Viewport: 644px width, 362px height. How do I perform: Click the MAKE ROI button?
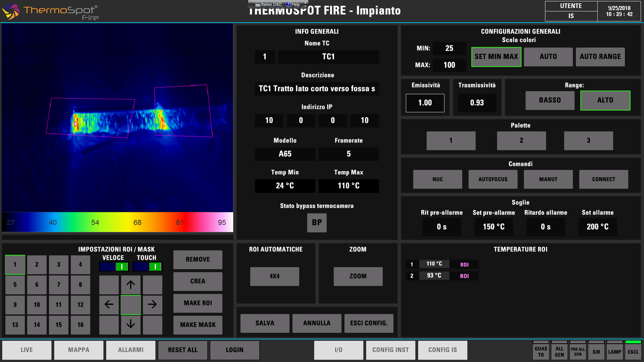[198, 303]
